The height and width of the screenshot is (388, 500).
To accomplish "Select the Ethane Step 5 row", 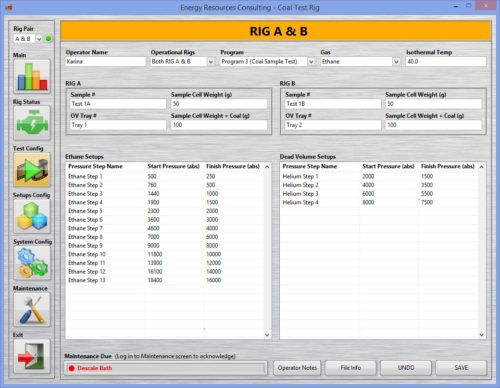I will [165, 211].
